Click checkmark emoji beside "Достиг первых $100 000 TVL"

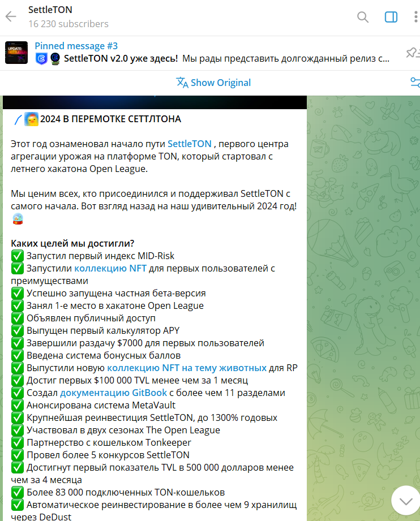pos(18,381)
